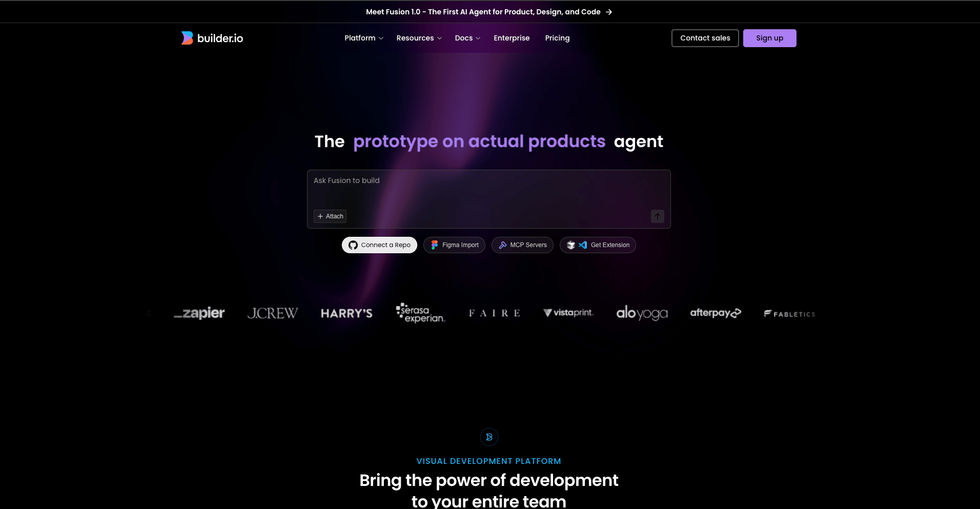Click the J.Crew customer logo
980x509 pixels.
[272, 313]
